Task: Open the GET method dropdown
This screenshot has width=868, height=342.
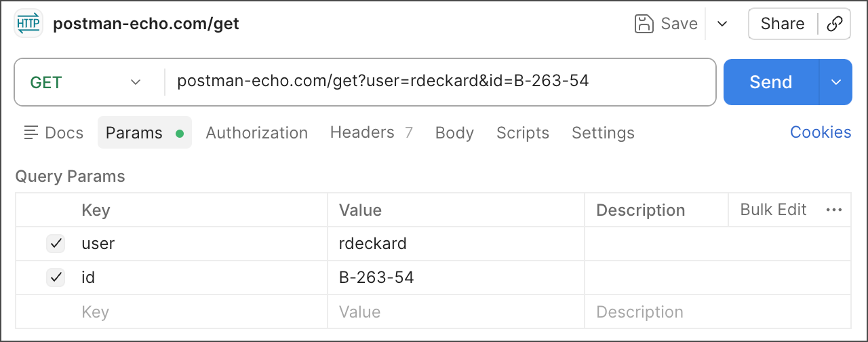Action: coord(85,82)
